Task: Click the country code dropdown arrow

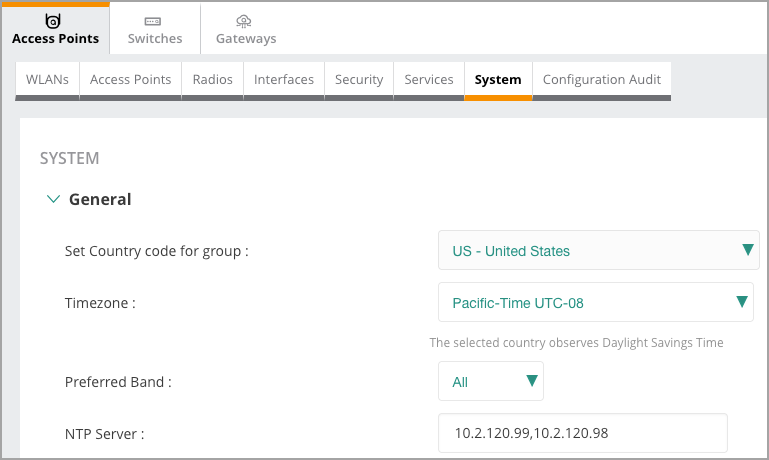Action: pyautogui.click(x=747, y=250)
